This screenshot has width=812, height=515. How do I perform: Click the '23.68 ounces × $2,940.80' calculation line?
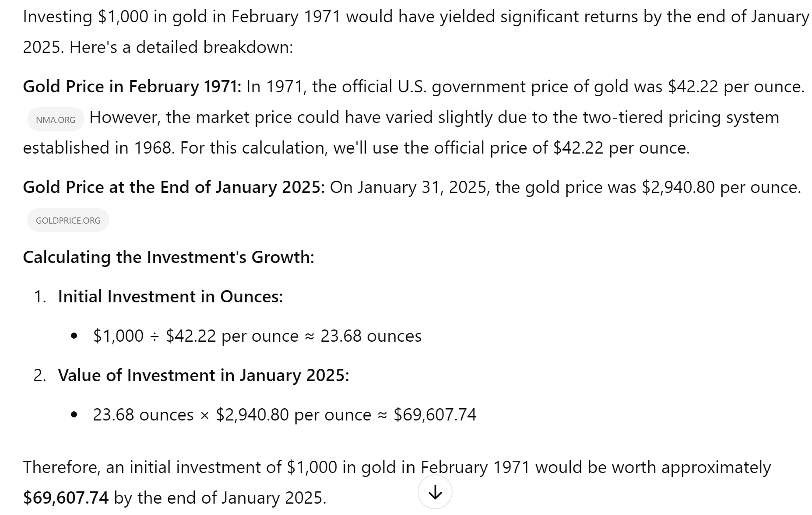285,415
